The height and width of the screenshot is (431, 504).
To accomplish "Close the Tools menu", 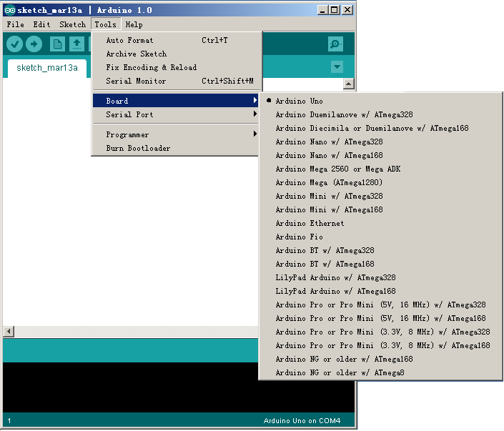I will pos(106,24).
